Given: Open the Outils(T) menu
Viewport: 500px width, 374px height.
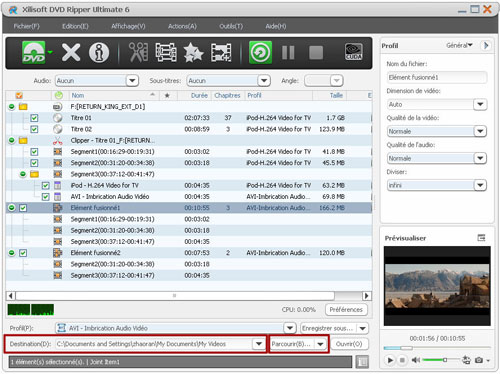Looking at the screenshot, I should 231,26.
